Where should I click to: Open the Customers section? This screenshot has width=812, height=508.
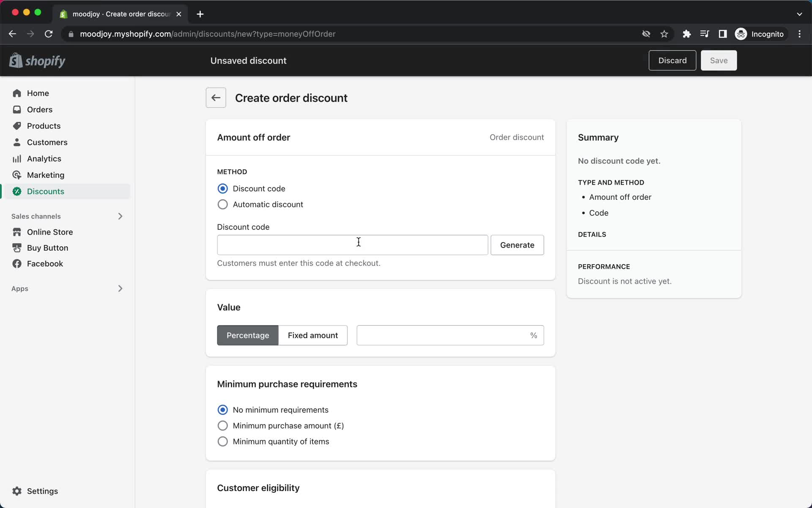[x=47, y=142]
